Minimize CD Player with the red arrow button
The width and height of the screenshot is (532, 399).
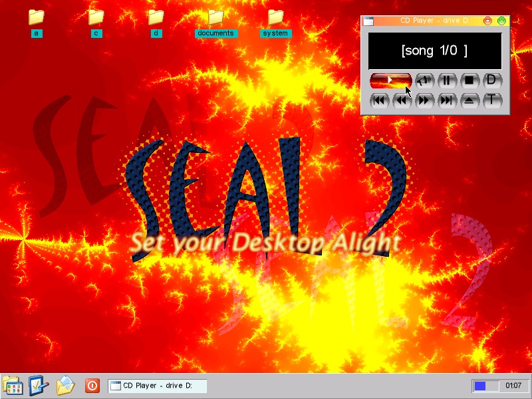point(488,21)
